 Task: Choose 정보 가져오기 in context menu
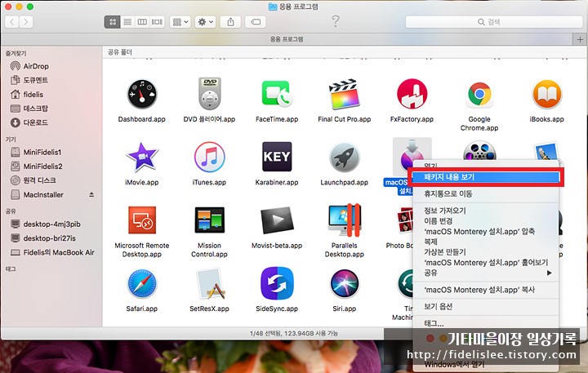(486, 211)
